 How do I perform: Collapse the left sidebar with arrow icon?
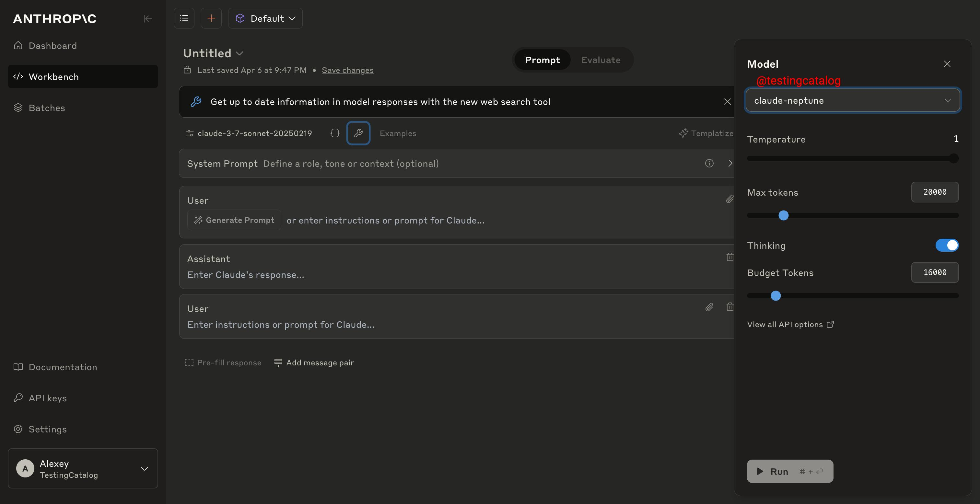[147, 19]
